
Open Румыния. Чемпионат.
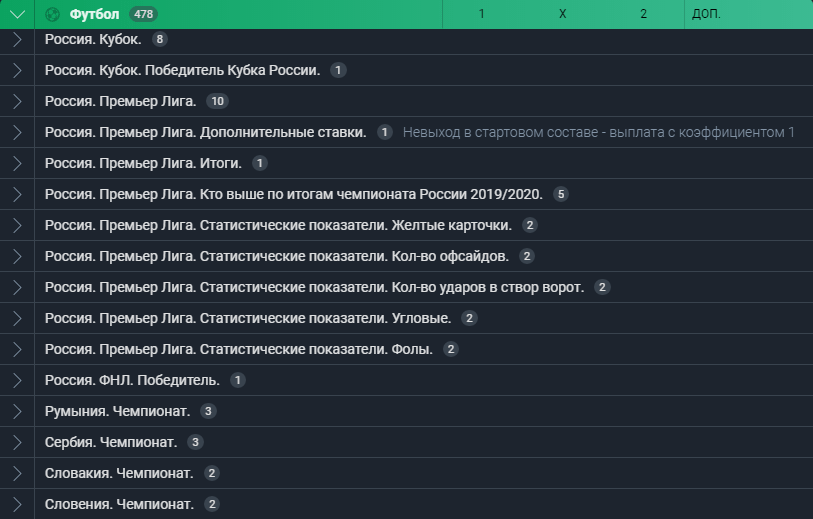click(x=117, y=411)
